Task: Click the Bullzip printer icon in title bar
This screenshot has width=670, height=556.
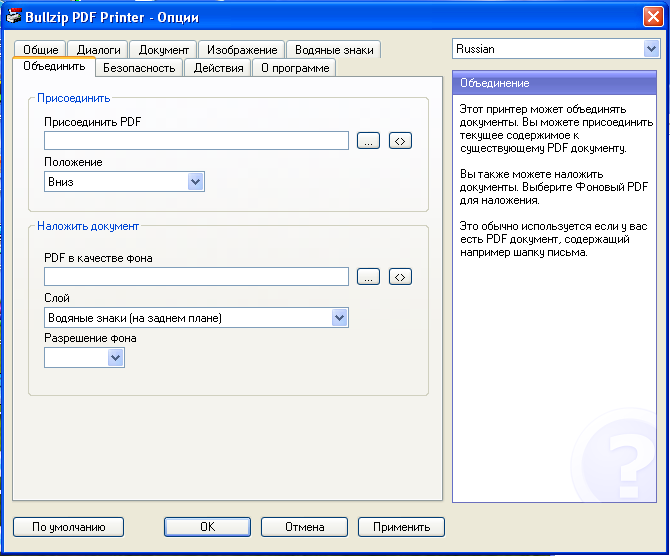Action: coord(13,16)
